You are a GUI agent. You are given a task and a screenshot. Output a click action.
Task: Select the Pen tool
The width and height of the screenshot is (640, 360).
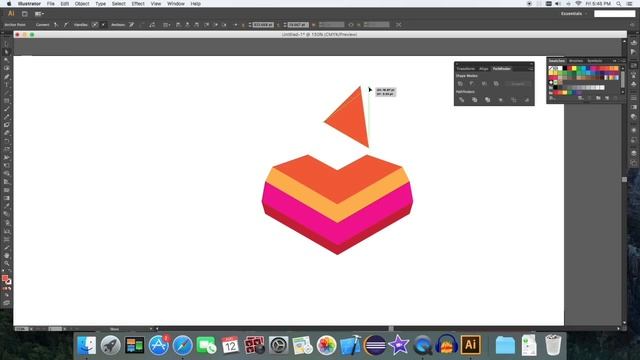pos(7,77)
